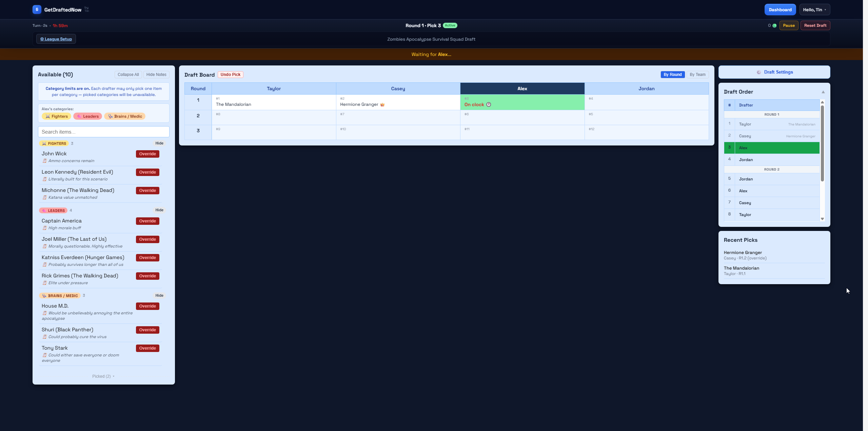This screenshot has height=431, width=868.
Task: Click the stethoscope icon in BRAINS / MEDIC header
Action: 44,296
